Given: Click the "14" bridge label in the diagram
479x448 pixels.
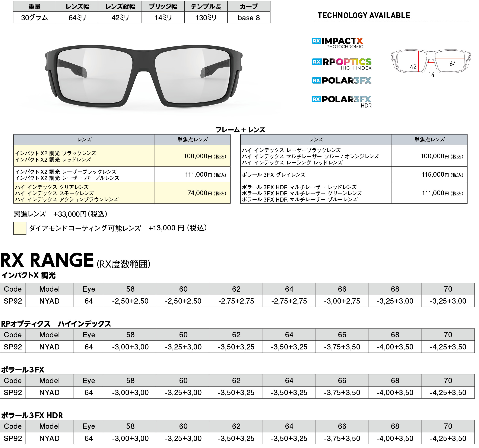Looking at the screenshot, I should tap(431, 75).
